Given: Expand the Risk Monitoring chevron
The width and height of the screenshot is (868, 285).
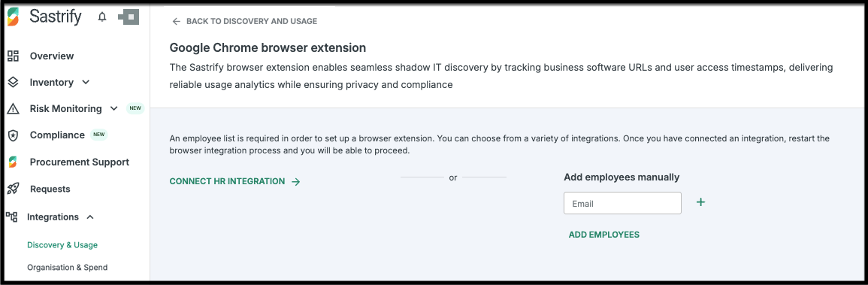Looking at the screenshot, I should pyautogui.click(x=114, y=108).
